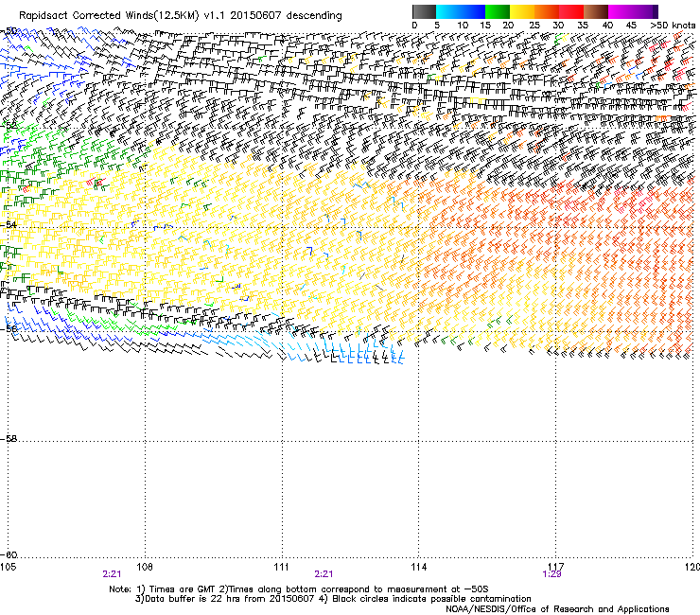This screenshot has height=615, width=700.
Task: Click the '>50 knots' legend label
Action: pyautogui.click(x=673, y=26)
